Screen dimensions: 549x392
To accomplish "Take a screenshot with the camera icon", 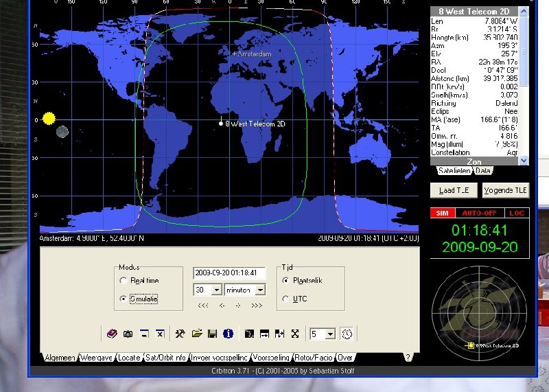I will pyautogui.click(x=128, y=334).
